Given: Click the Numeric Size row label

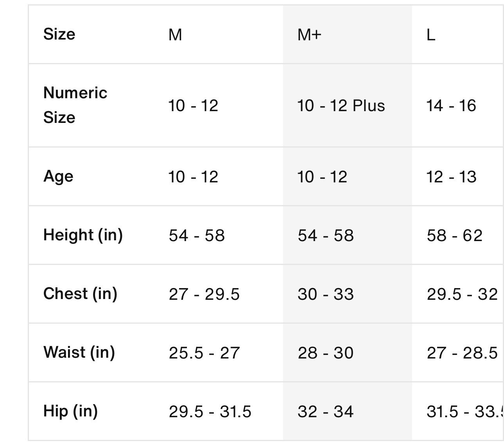Looking at the screenshot, I should click(75, 105).
